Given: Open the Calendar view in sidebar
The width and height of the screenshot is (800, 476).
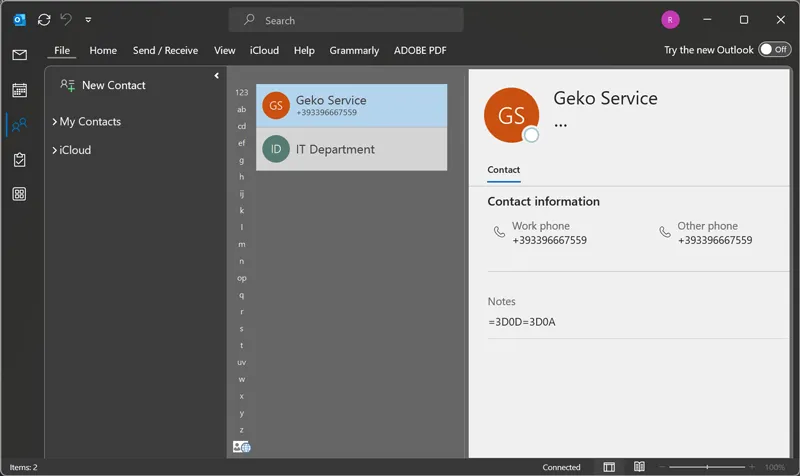Looking at the screenshot, I should click(x=19, y=90).
